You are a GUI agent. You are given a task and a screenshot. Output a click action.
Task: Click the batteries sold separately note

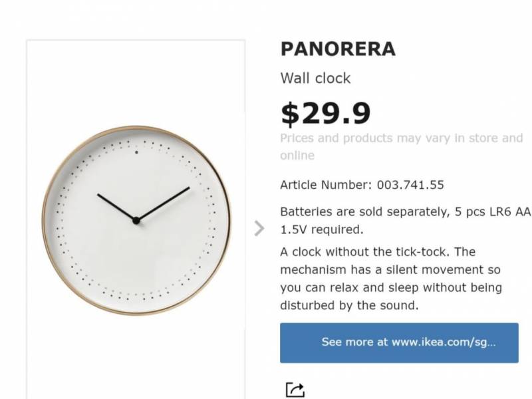[406, 212]
